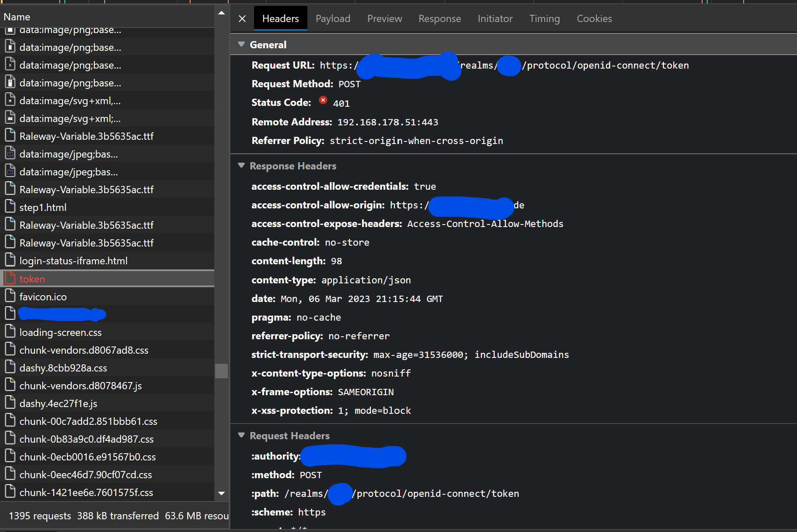Screen dimensions: 797x532
Task: Click the red token request icon
Action: coord(9,278)
